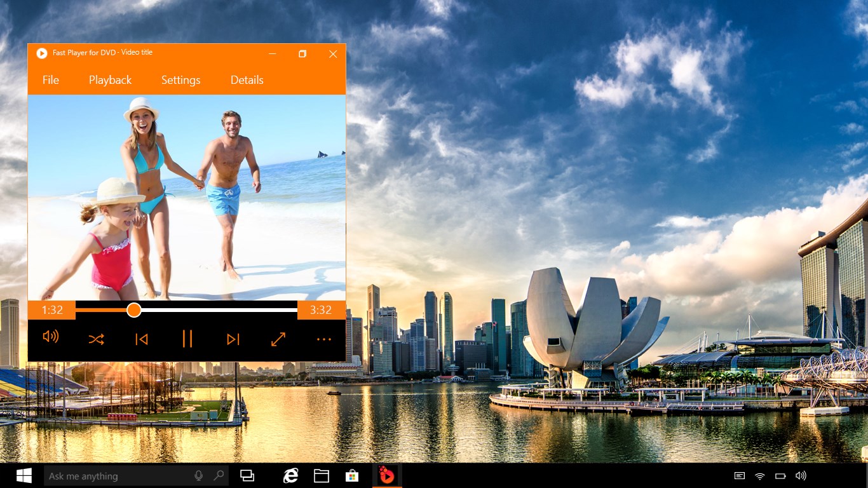
Task: Click the total duration 3:32 label
Action: (321, 310)
